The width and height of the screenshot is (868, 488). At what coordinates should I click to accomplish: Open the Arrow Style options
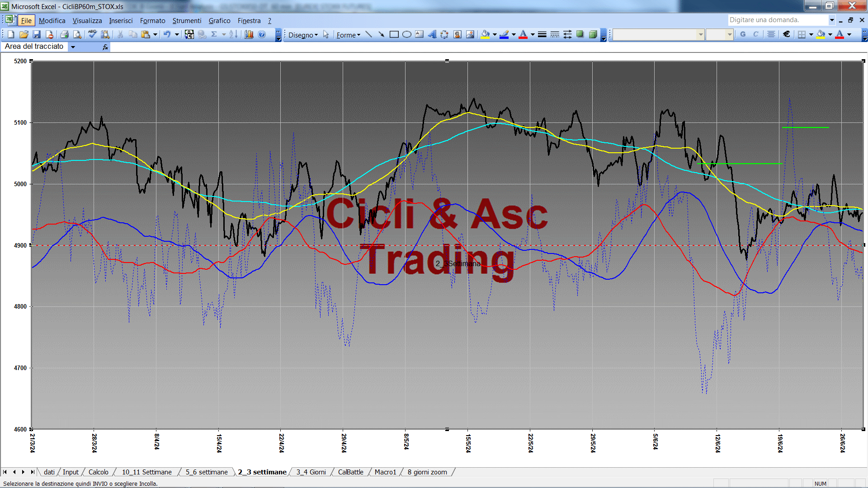coord(567,34)
